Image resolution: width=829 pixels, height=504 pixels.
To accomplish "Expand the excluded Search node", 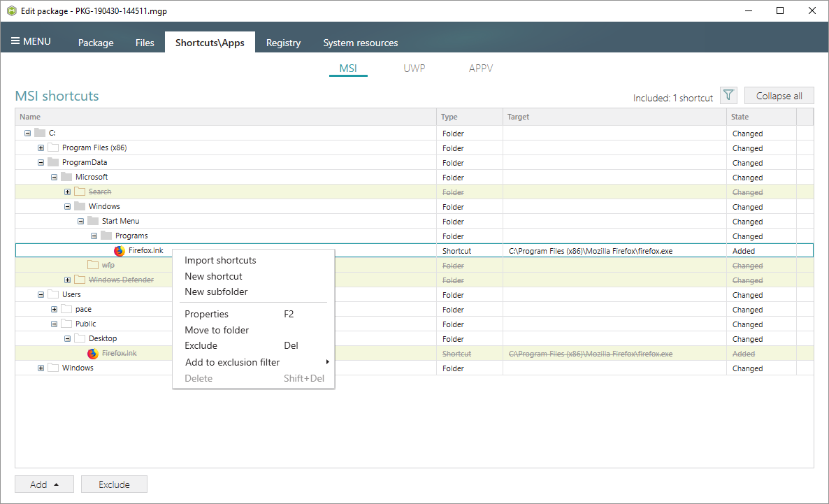I will [67, 192].
